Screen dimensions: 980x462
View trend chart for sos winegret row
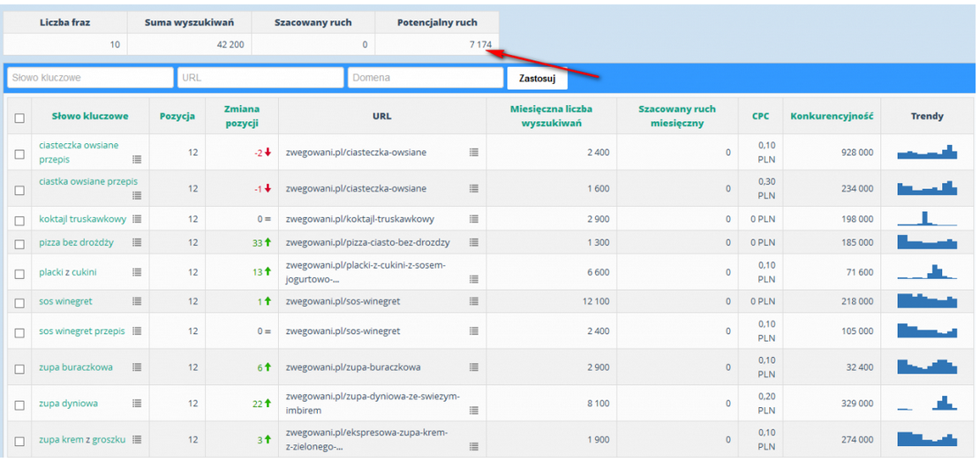point(927,300)
